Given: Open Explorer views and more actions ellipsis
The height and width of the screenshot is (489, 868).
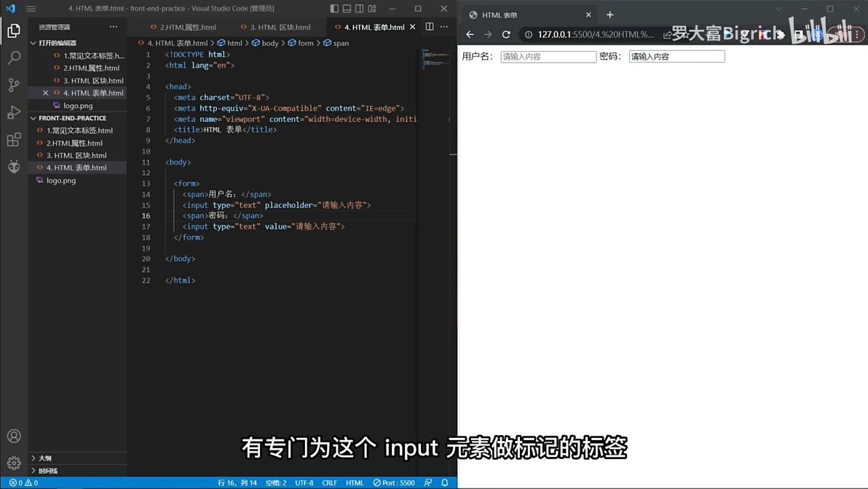Looking at the screenshot, I should click(x=114, y=26).
